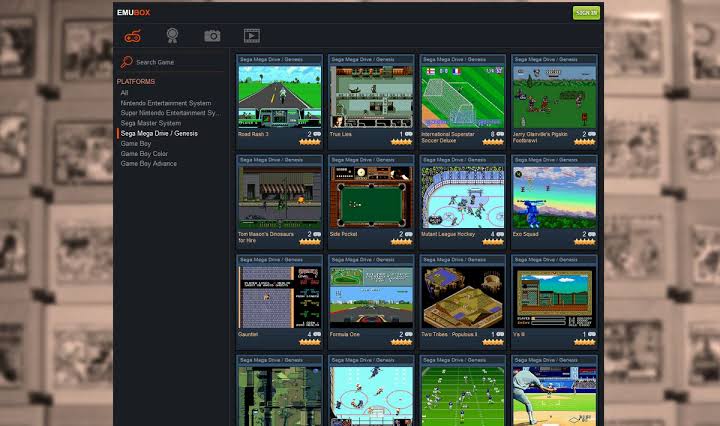Click the Formula One title text
This screenshot has width=720, height=426.
(344, 334)
